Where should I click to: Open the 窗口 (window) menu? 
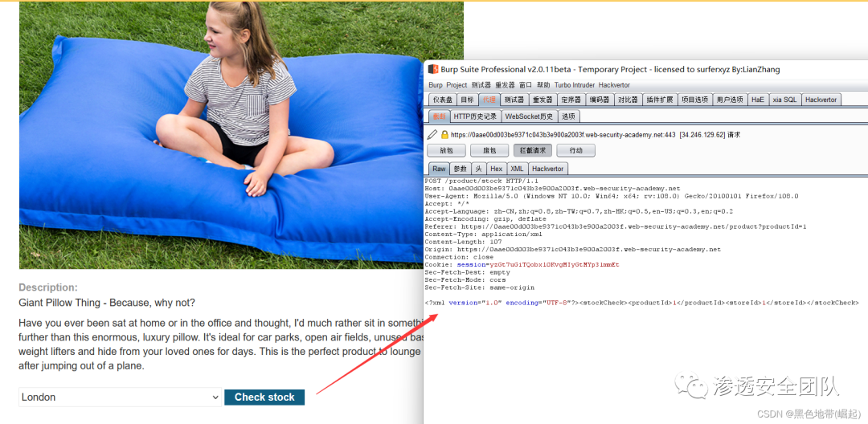pos(526,85)
